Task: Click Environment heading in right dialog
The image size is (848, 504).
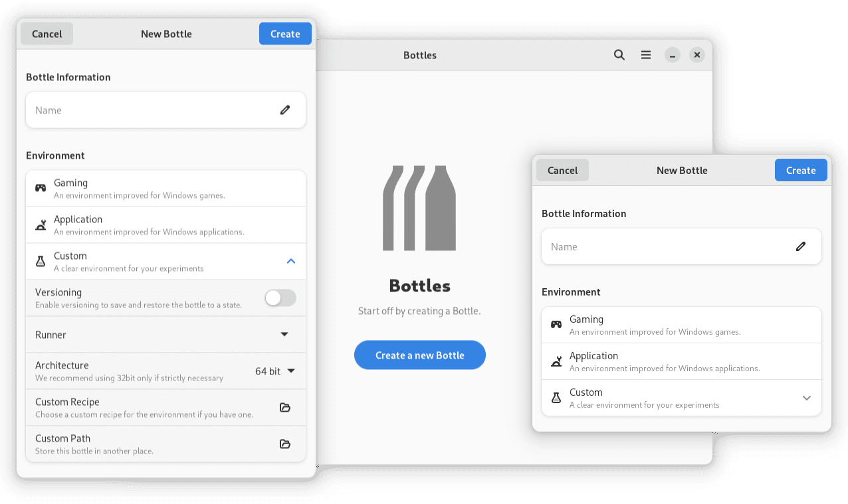Action: (571, 292)
